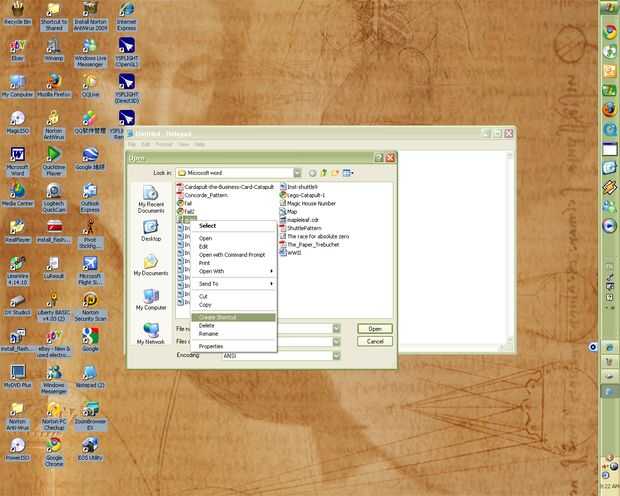Select the eBay desktop icon in second row

17,50
